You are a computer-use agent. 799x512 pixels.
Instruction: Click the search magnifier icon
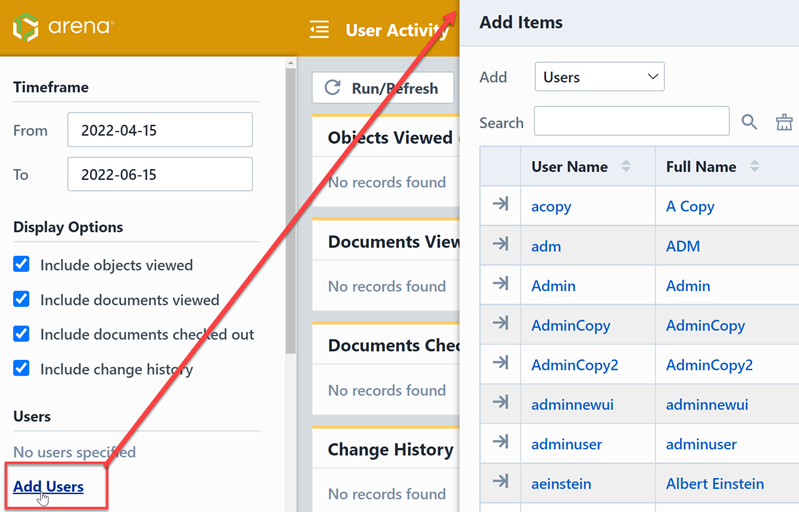pos(749,122)
